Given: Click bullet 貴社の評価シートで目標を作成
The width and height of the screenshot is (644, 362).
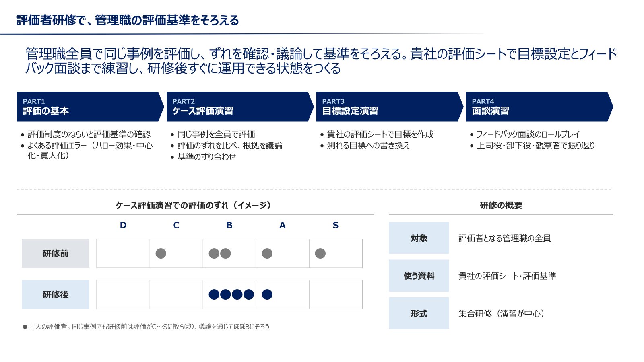Looking at the screenshot, I should (380, 134).
